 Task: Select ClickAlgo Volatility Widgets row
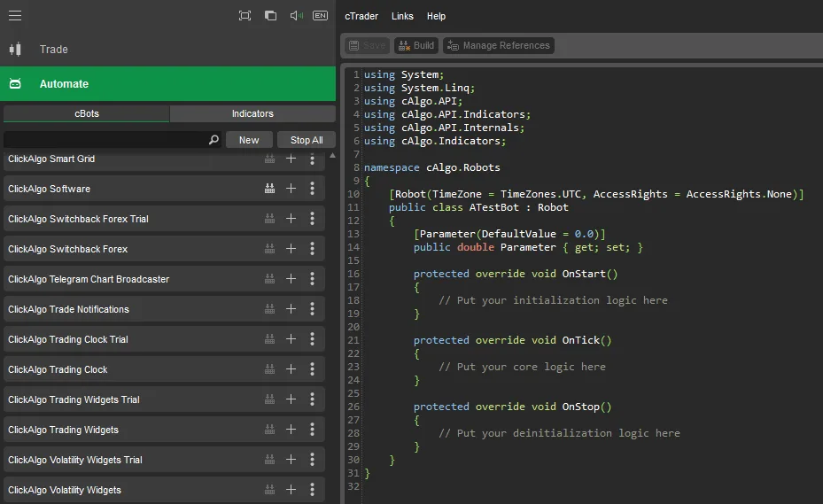[164, 490]
